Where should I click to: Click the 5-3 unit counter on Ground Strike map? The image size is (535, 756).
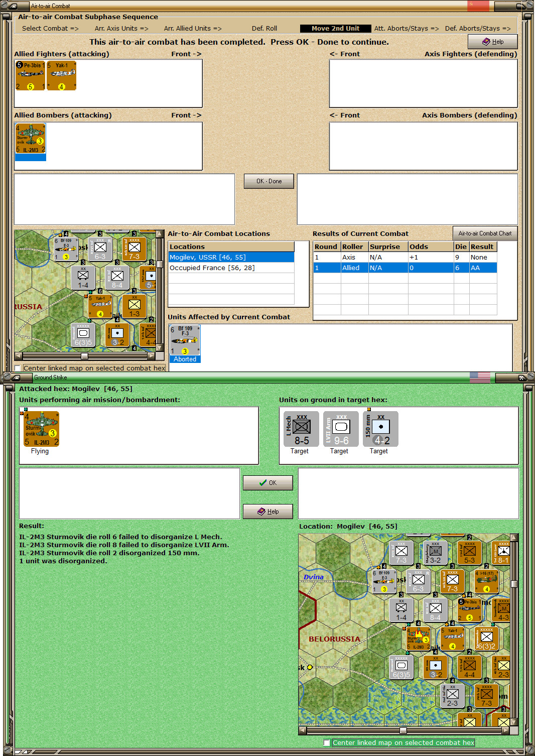pos(469,552)
